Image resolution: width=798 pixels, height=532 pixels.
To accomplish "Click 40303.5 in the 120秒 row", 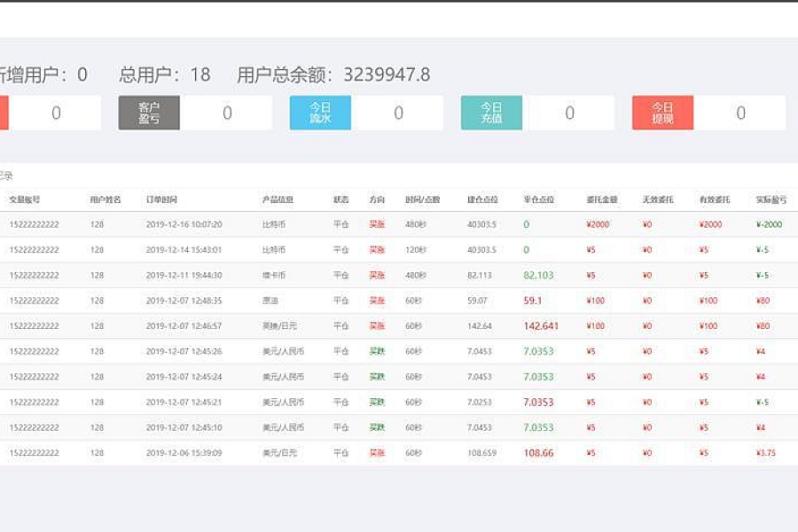I will 481,250.
